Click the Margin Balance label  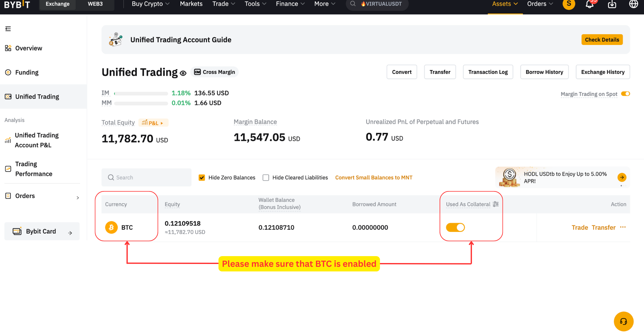[255, 122]
